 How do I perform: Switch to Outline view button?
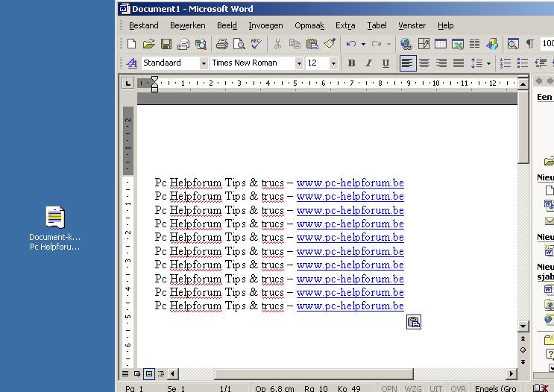click(161, 373)
